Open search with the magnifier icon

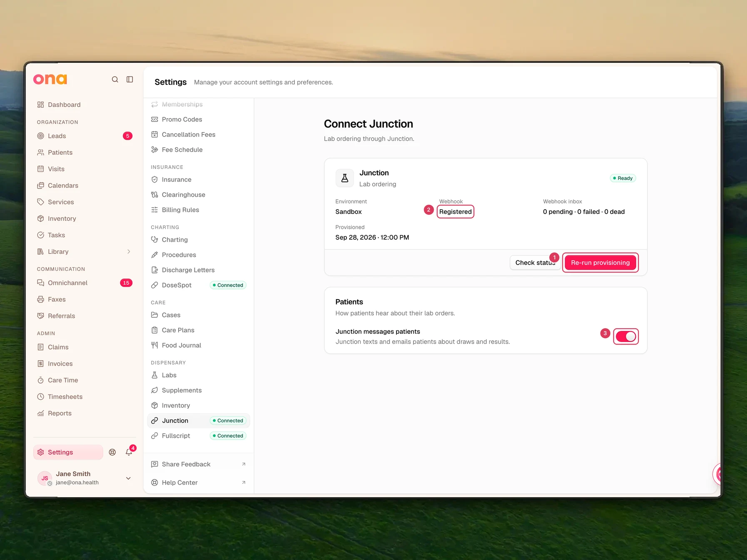(115, 79)
